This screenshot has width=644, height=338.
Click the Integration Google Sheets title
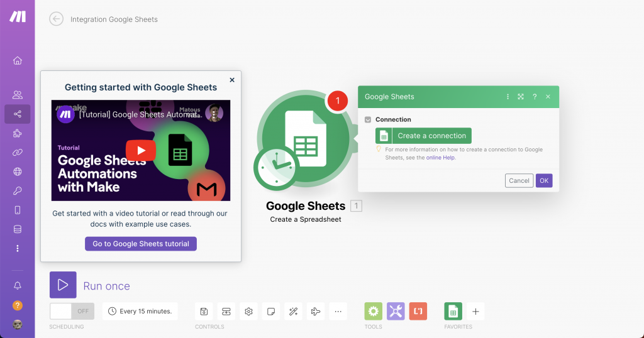point(114,19)
